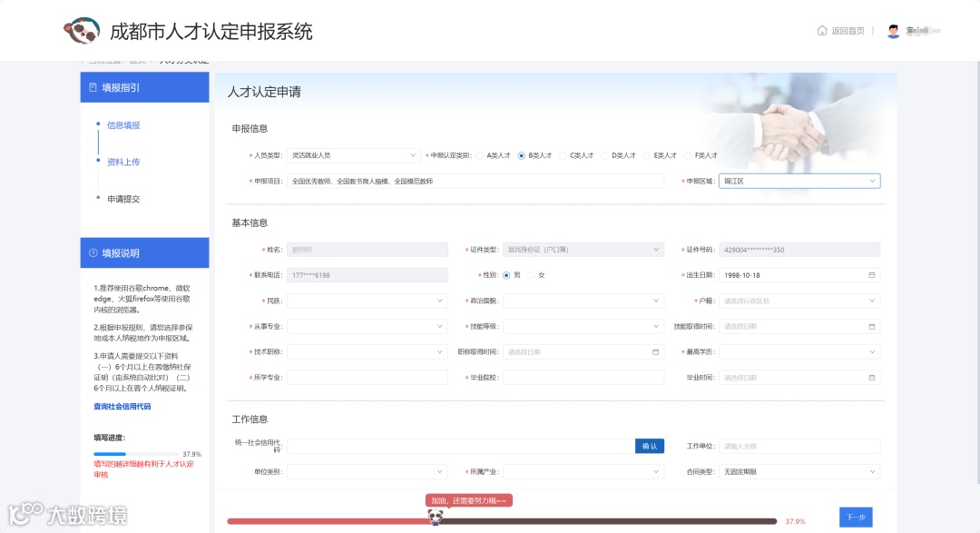Click the 人才认定申请 page title
This screenshot has width=980, height=533.
click(x=264, y=92)
